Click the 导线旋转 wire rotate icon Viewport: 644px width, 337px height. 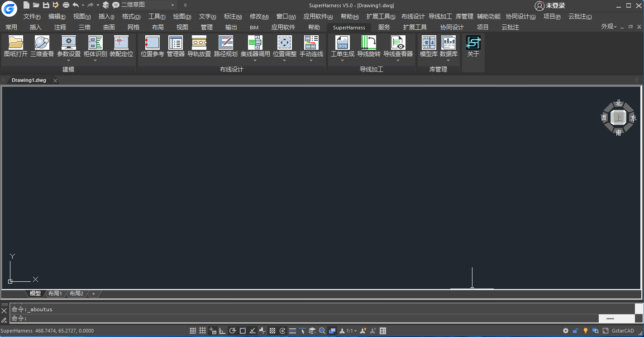tap(369, 47)
